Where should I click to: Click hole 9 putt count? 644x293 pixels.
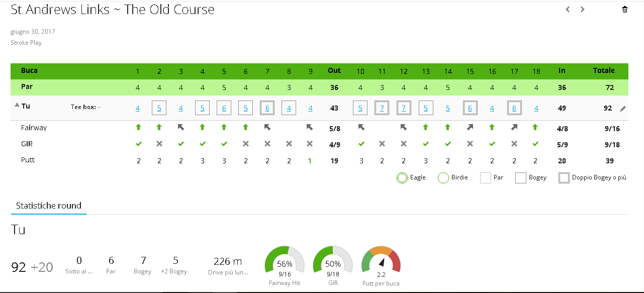pyautogui.click(x=310, y=161)
